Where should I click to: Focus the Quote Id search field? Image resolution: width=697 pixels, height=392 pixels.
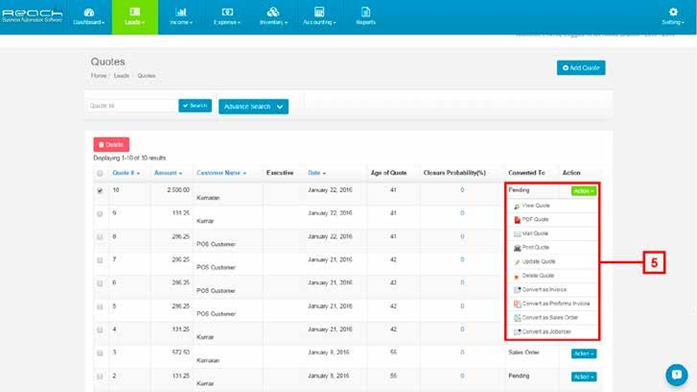(132, 106)
